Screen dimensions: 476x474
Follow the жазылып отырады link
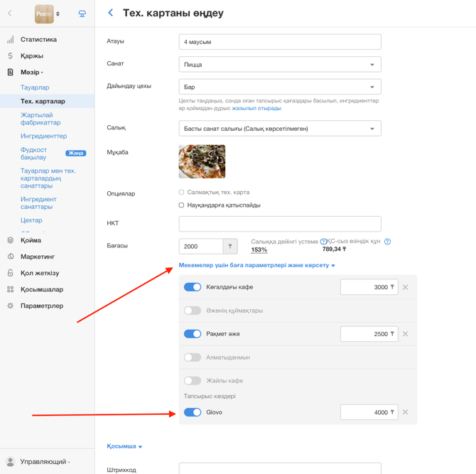click(256, 108)
